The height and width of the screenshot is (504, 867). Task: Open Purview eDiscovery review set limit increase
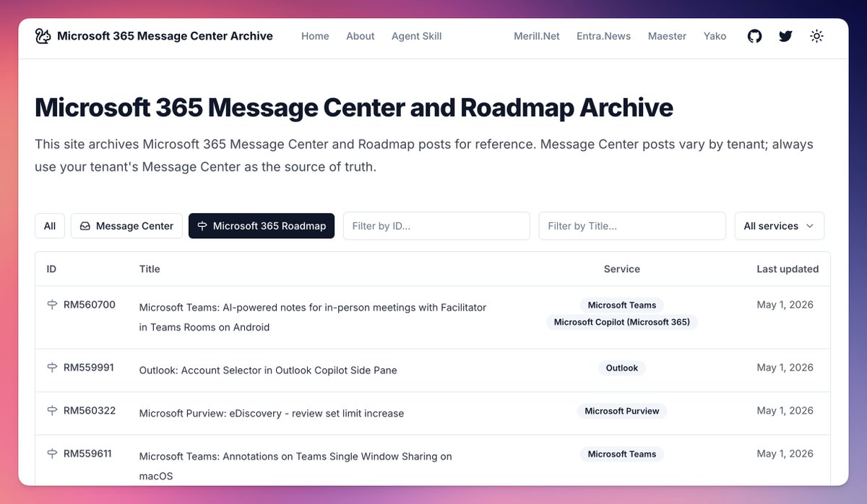point(272,413)
